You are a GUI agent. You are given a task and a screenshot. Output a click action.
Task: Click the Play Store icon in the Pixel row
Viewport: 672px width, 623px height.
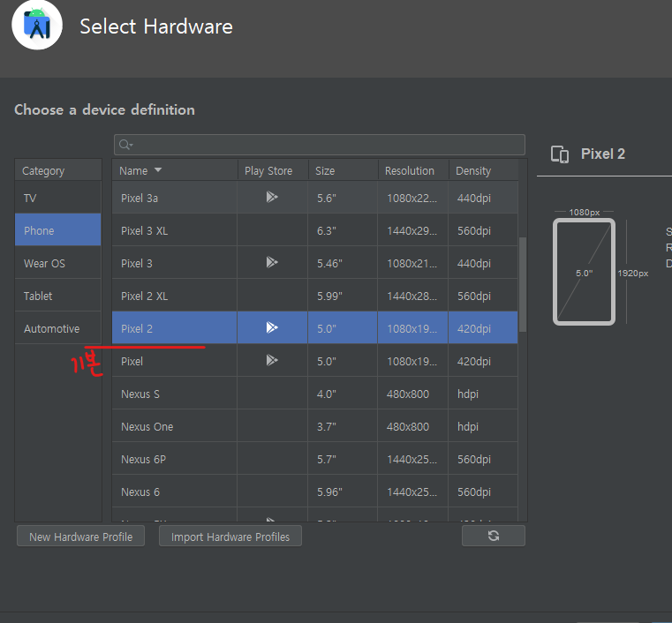point(272,360)
